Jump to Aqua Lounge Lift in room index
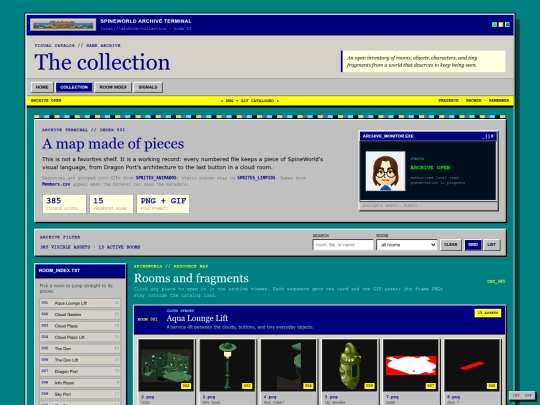 (80, 303)
